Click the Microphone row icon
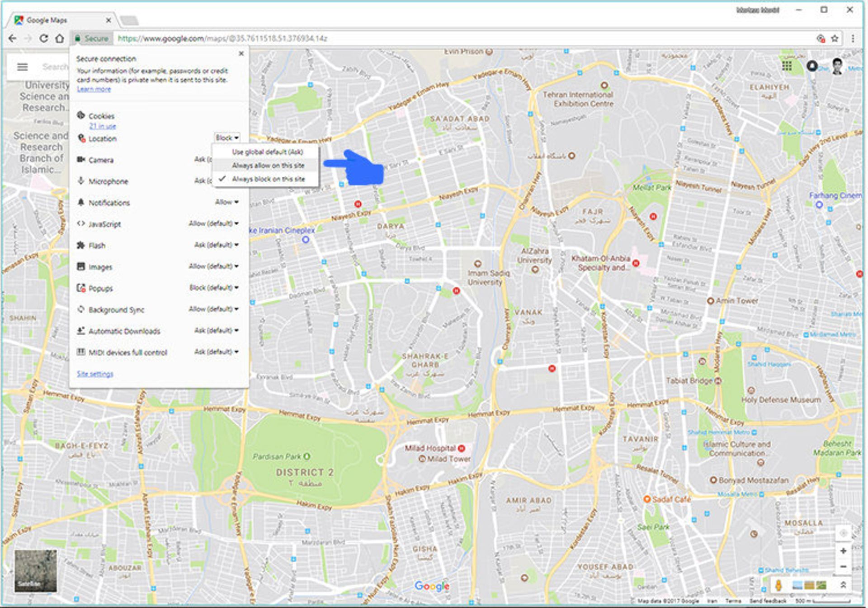Image resolution: width=868 pixels, height=608 pixels. click(81, 180)
